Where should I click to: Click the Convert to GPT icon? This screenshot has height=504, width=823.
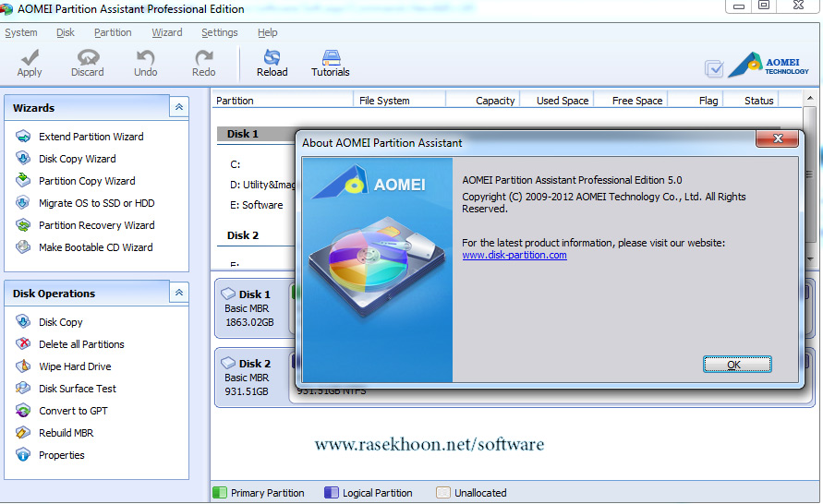[x=23, y=410]
